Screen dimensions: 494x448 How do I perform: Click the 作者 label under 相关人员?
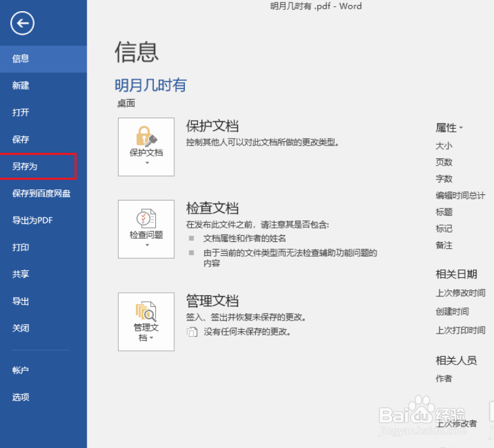tap(444, 378)
